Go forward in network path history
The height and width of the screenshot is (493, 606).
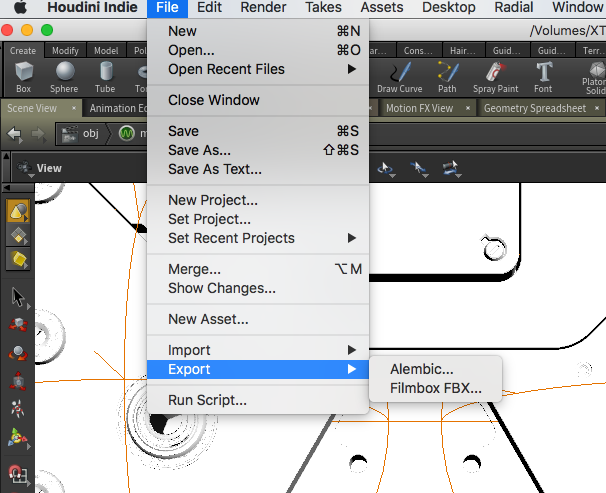pos(38,134)
